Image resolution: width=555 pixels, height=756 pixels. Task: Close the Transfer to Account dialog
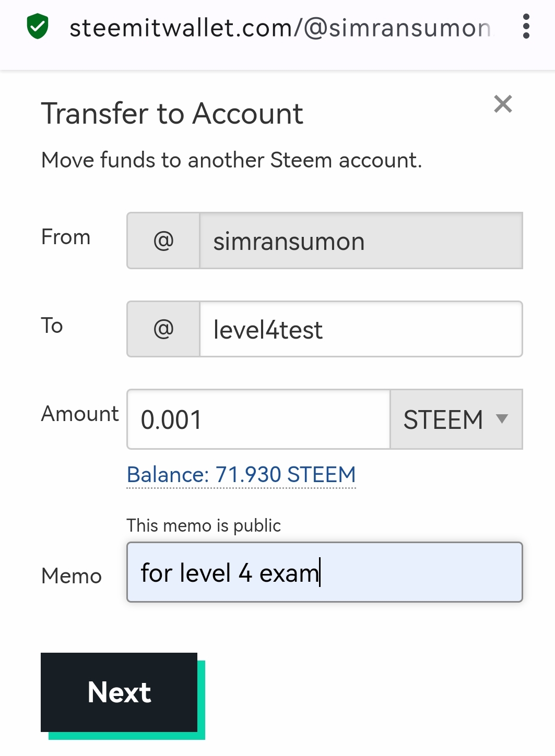[x=503, y=104]
